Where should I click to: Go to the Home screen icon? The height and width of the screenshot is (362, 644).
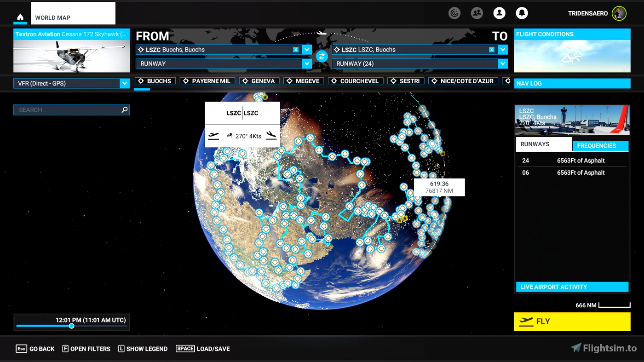pos(20,17)
